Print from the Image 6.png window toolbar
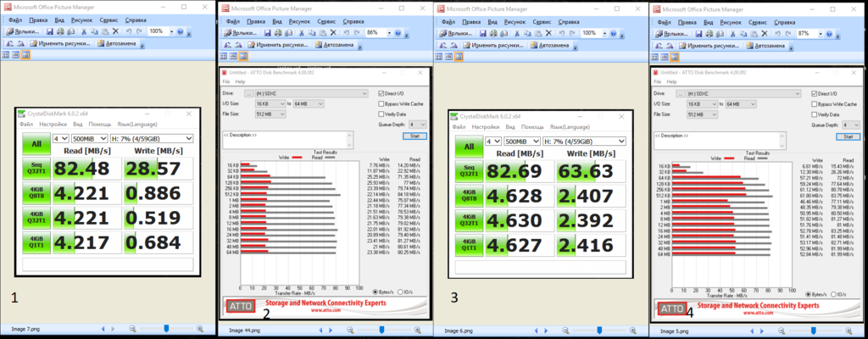868x339 pixels. (495, 33)
